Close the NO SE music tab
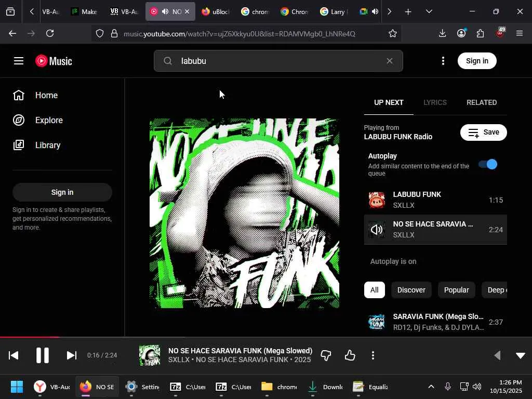This screenshot has width=532, height=399. [187, 11]
